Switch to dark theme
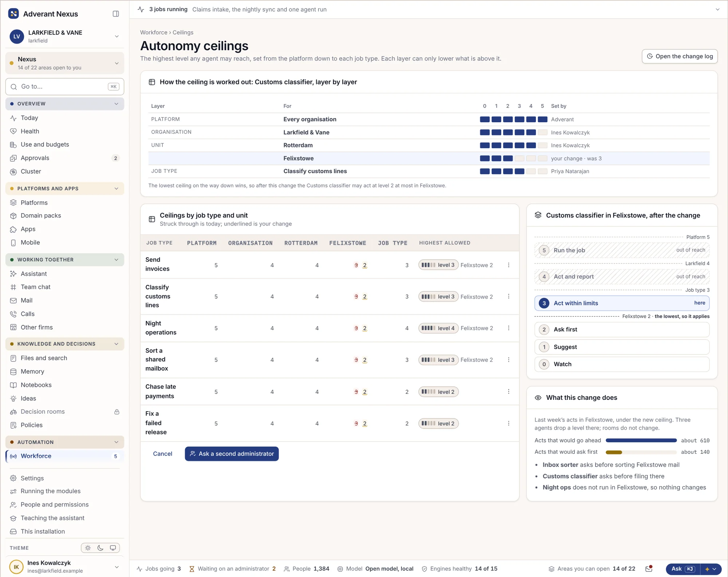Image resolution: width=728 pixels, height=577 pixels. (100, 548)
